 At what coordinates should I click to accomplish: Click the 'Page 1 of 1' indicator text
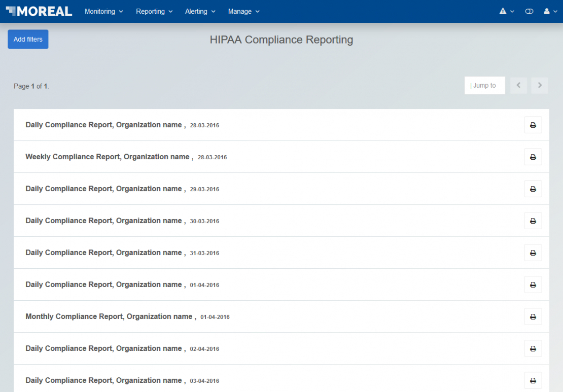click(x=31, y=86)
